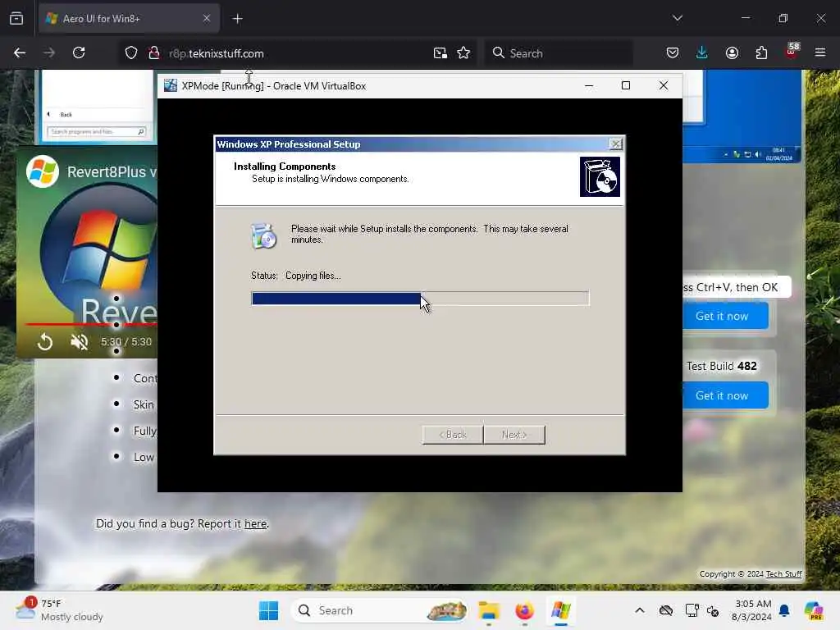The image size is (840, 630).
Task: Open Firefox application hamburger menu
Action: tap(820, 52)
